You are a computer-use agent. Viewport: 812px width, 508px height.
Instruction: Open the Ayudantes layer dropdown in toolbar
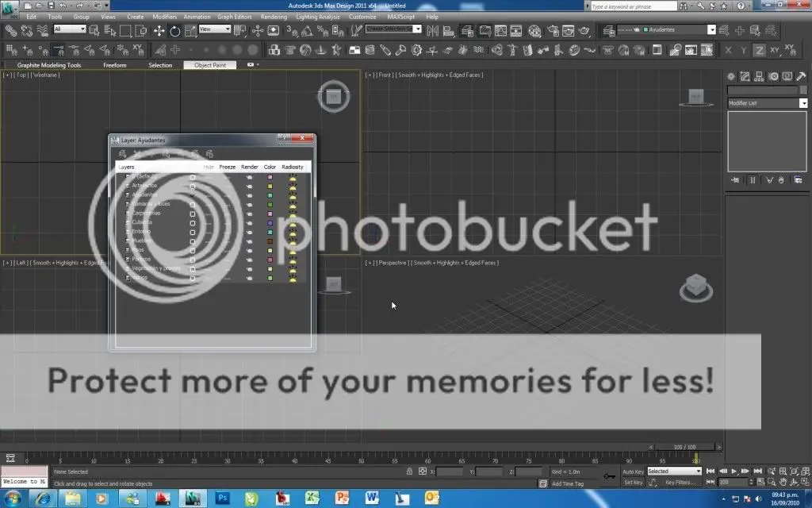711,29
